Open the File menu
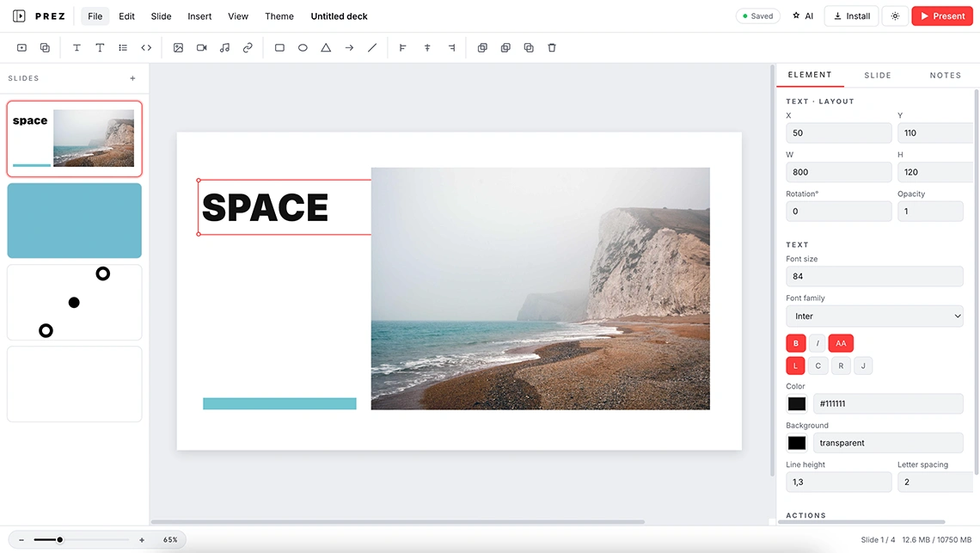This screenshot has height=553, width=980. (95, 16)
